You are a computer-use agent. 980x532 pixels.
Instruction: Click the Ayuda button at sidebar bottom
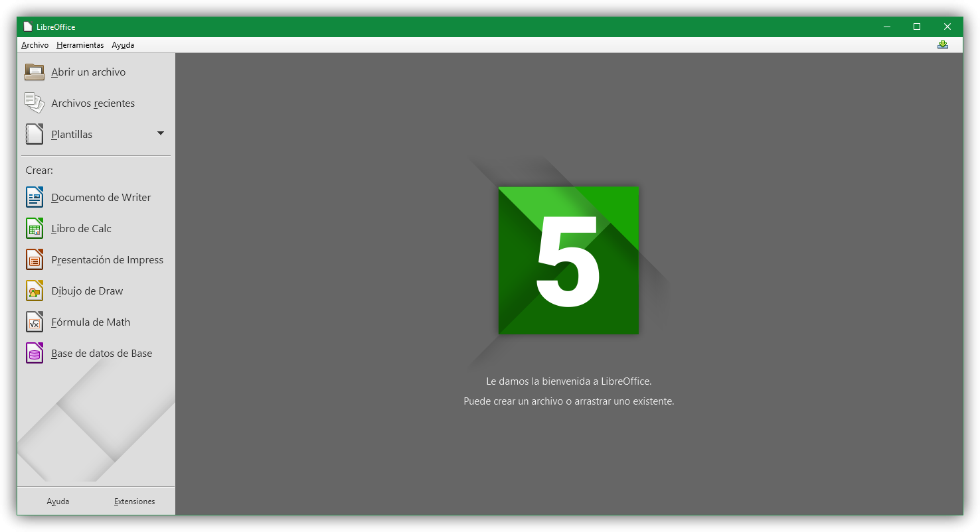coord(58,501)
